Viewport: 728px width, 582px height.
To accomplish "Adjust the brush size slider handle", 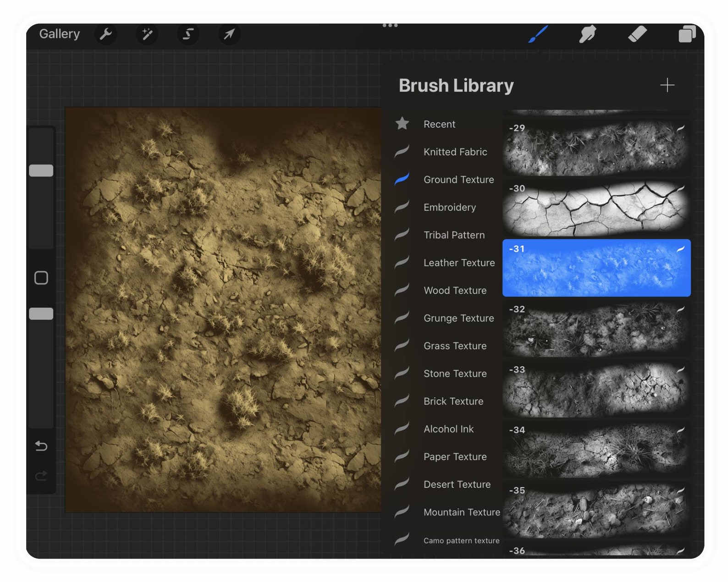I will (41, 170).
